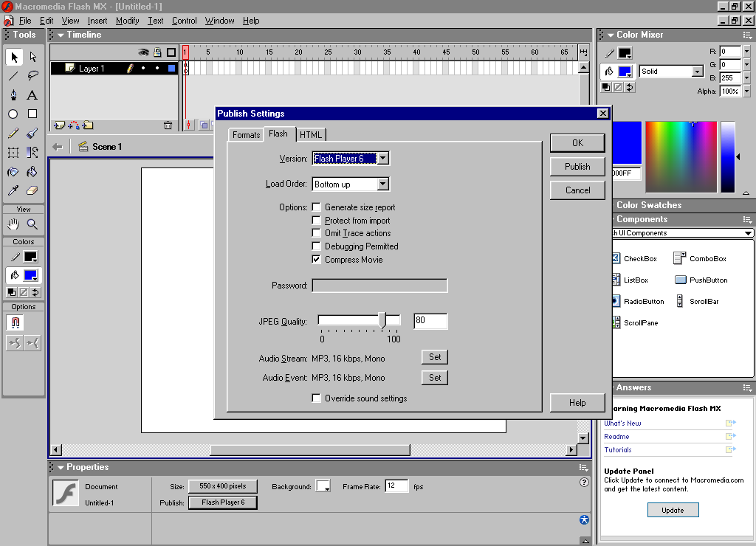Enable Protect from import checkbox
Screen dimensions: 756x546
316,220
